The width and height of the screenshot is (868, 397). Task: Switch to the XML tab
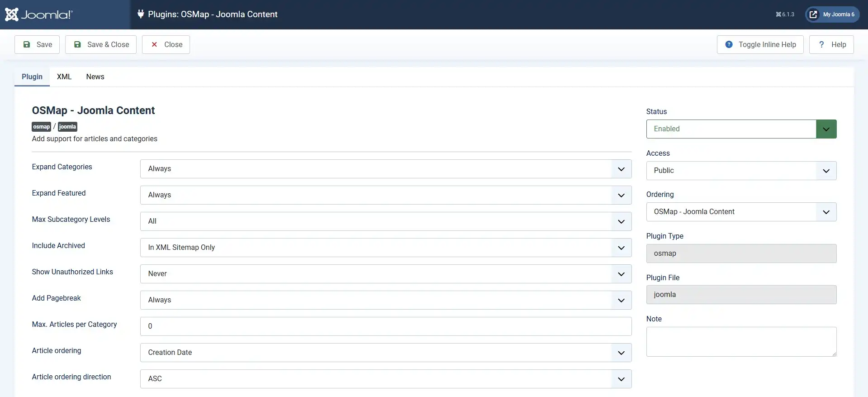point(64,77)
